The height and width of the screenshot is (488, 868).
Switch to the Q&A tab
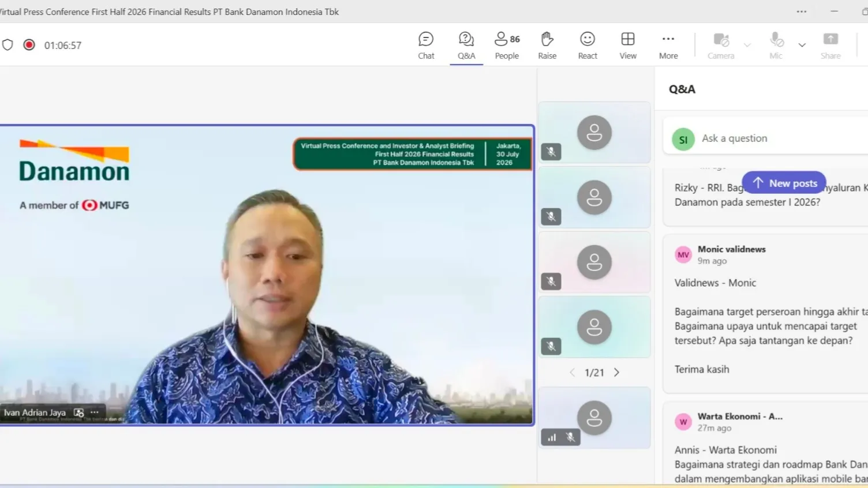[x=466, y=46]
